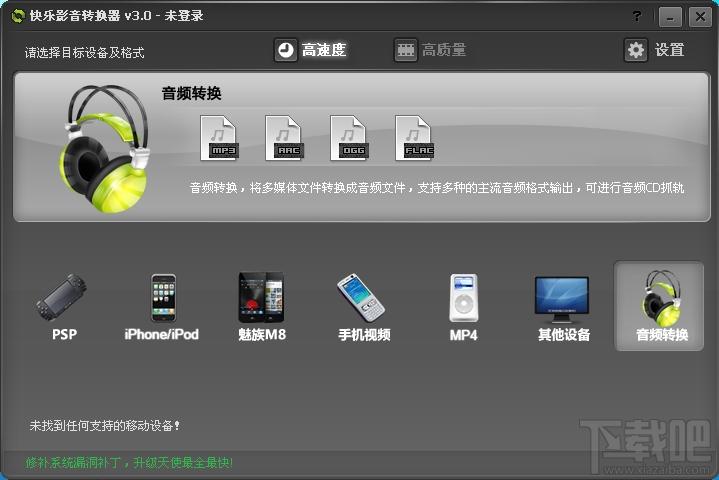Click the app logo in title bar
This screenshot has height=480, width=719.
point(17,16)
